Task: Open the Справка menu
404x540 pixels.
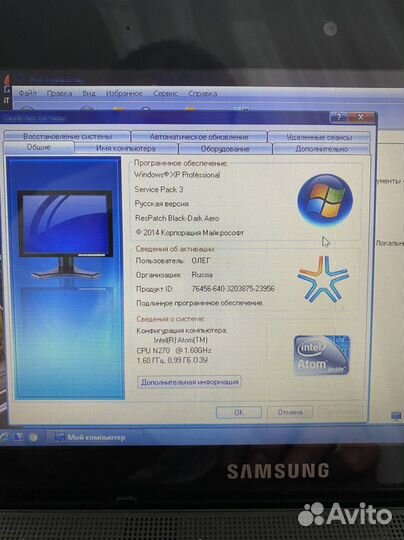Action: (x=203, y=93)
